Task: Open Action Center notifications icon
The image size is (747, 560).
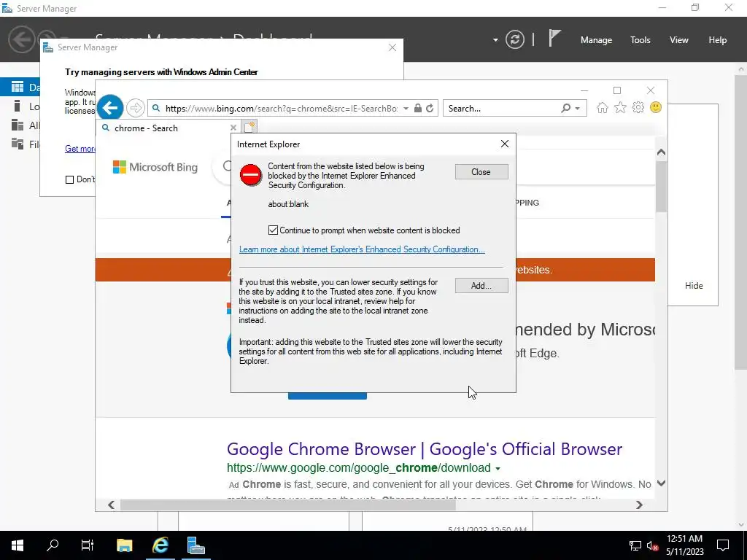Action: (723, 545)
